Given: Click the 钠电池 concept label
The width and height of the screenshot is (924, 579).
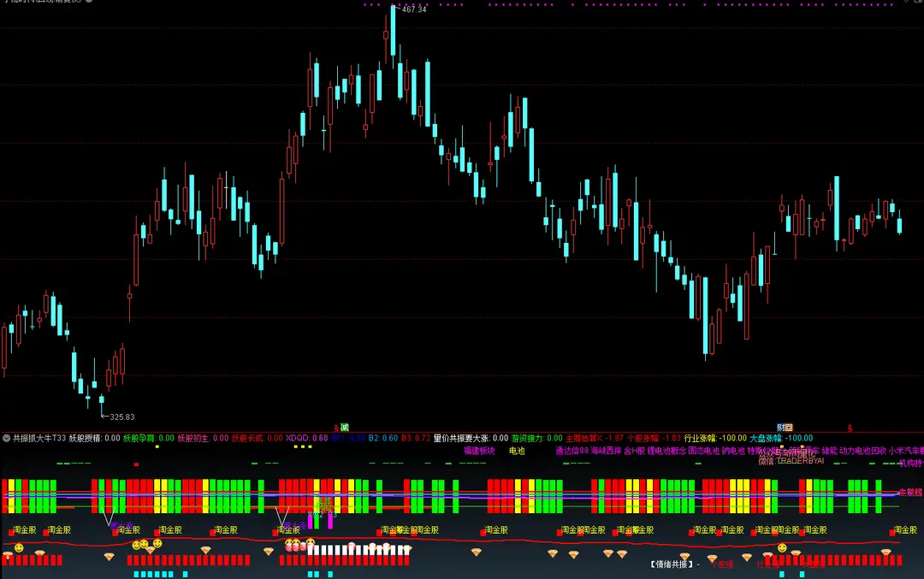Looking at the screenshot, I should pyautogui.click(x=734, y=451).
